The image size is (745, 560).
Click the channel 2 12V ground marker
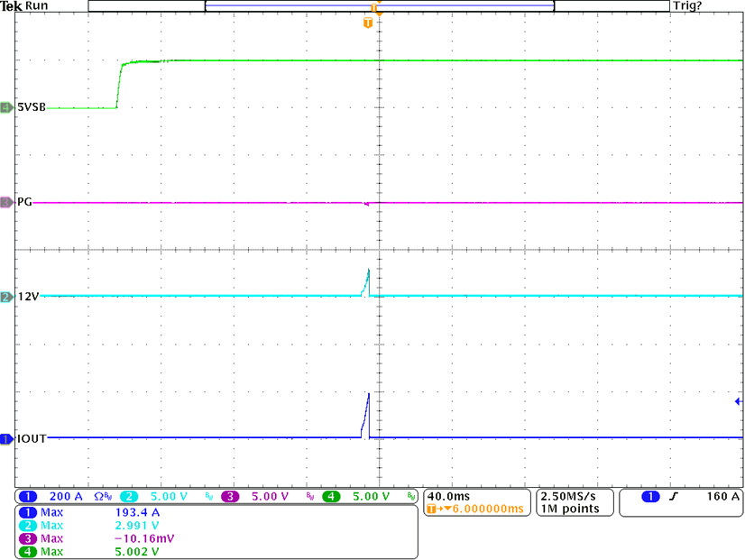(x=6, y=298)
